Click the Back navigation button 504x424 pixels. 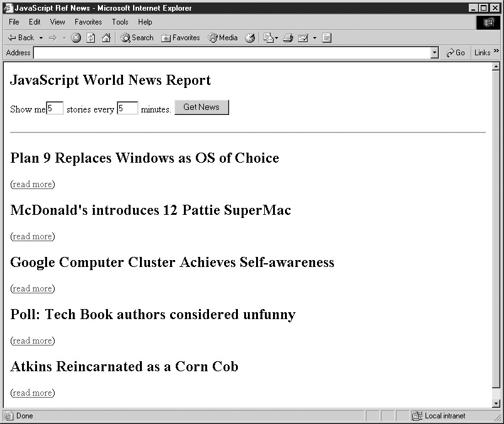tap(21, 38)
